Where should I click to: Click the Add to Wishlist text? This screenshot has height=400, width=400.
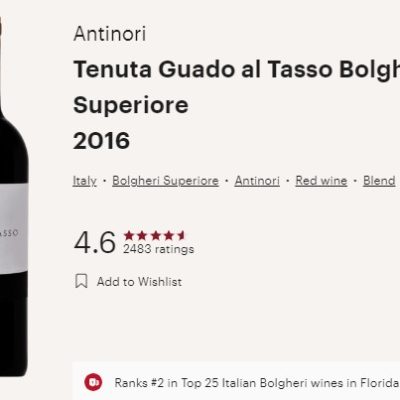[139, 282]
